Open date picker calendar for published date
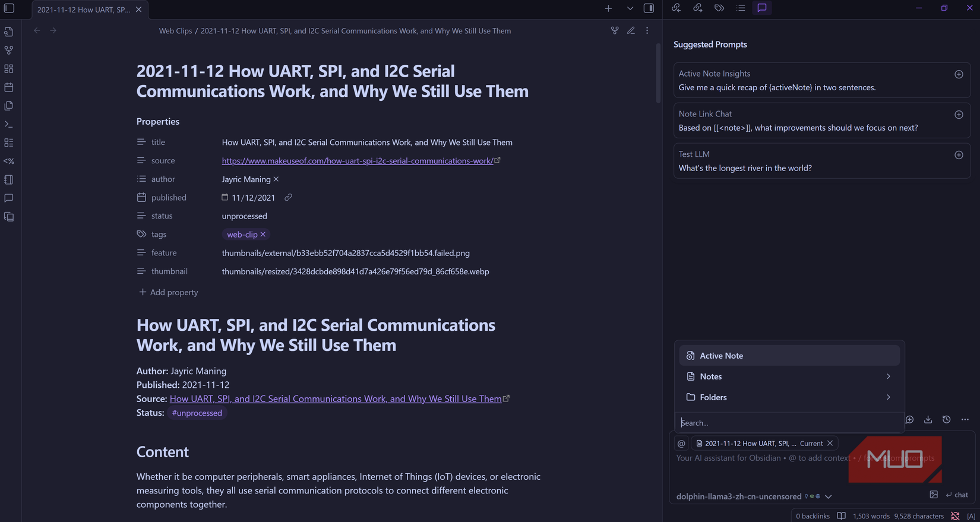Screen dimensions: 980x522 (225, 197)
